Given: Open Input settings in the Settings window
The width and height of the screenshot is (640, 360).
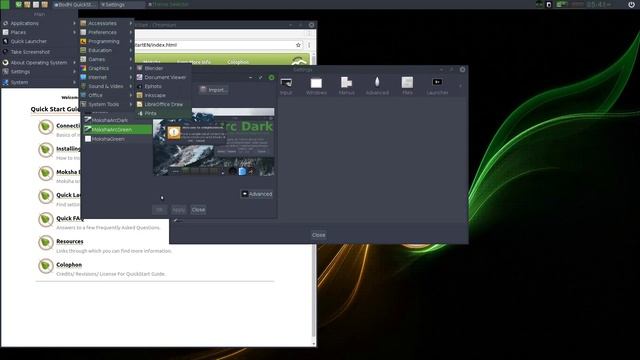Looking at the screenshot, I should pos(286,86).
